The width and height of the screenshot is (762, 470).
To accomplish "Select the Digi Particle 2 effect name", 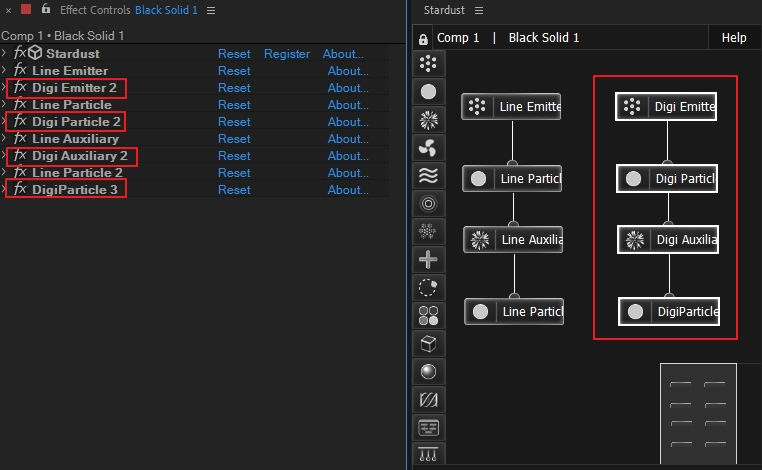I will click(76, 122).
